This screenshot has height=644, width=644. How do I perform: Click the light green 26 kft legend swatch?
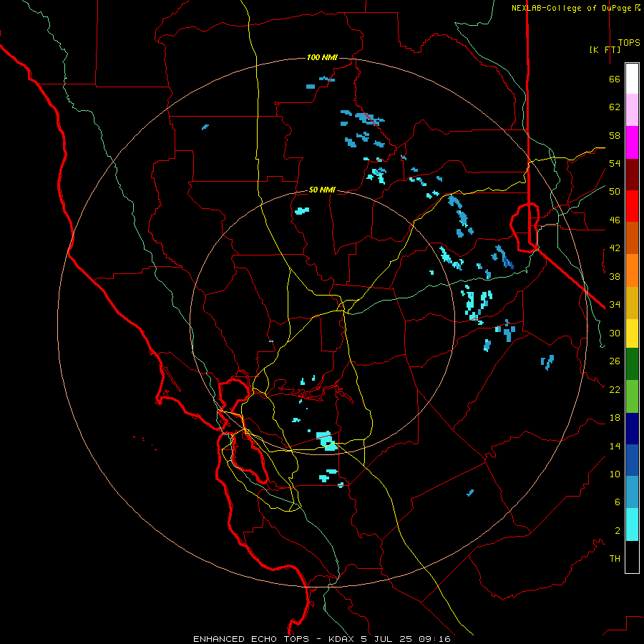[x=632, y=396]
